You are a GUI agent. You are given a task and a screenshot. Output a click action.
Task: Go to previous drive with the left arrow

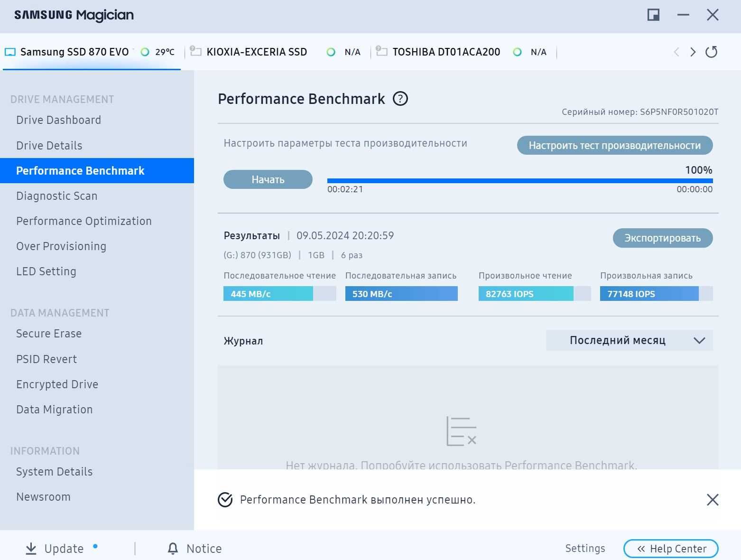[676, 52]
